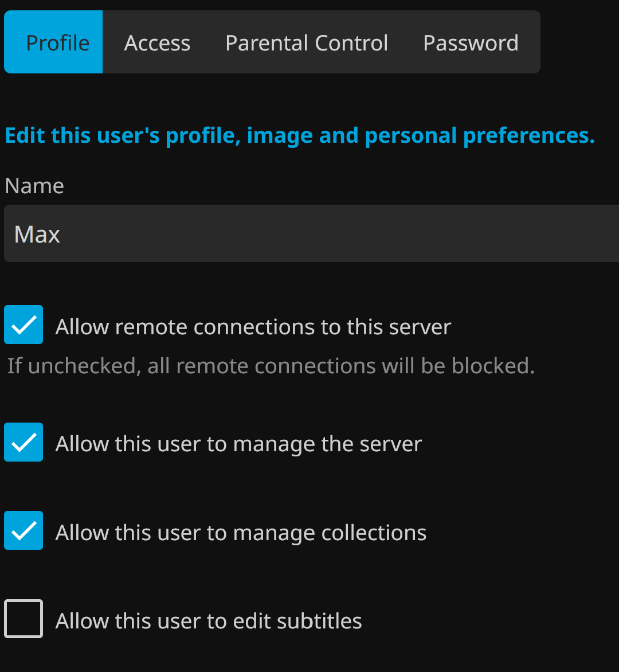The image size is (619, 672).
Task: Disable the manage the server checkbox
Action: (23, 442)
